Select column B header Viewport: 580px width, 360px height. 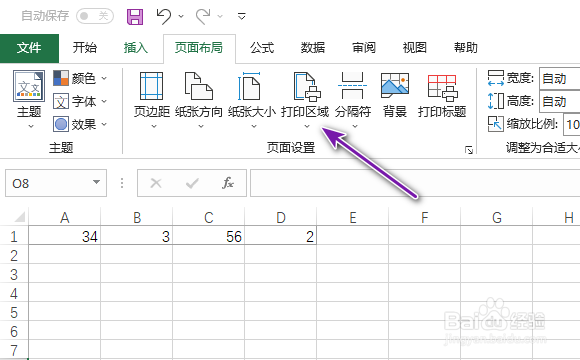136,218
